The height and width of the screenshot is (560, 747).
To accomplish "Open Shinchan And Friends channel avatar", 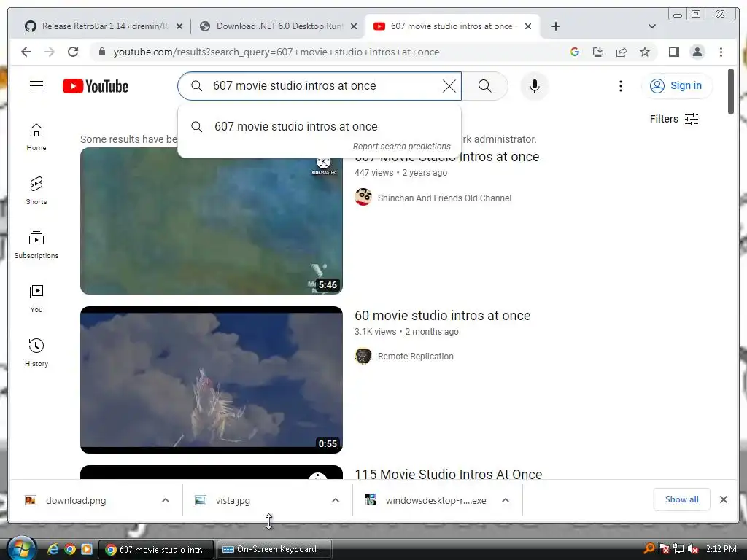I will point(363,197).
